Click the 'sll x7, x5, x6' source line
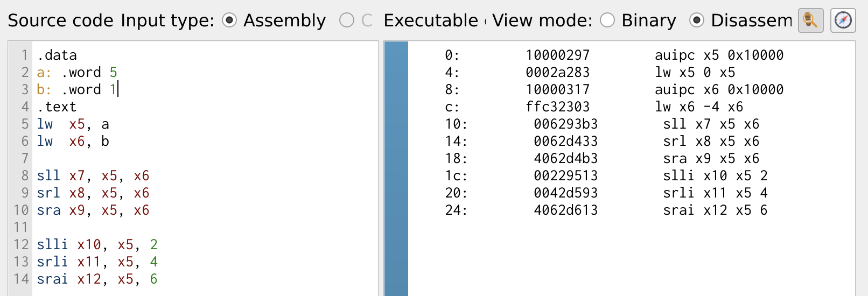Image resolution: width=868 pixels, height=296 pixels. (x=93, y=175)
